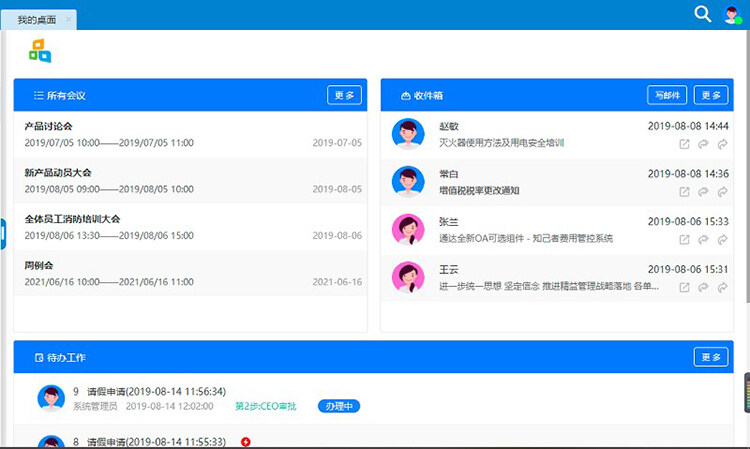The image size is (750, 449).
Task: Click reply icon on 王云's email
Action: pos(703,287)
